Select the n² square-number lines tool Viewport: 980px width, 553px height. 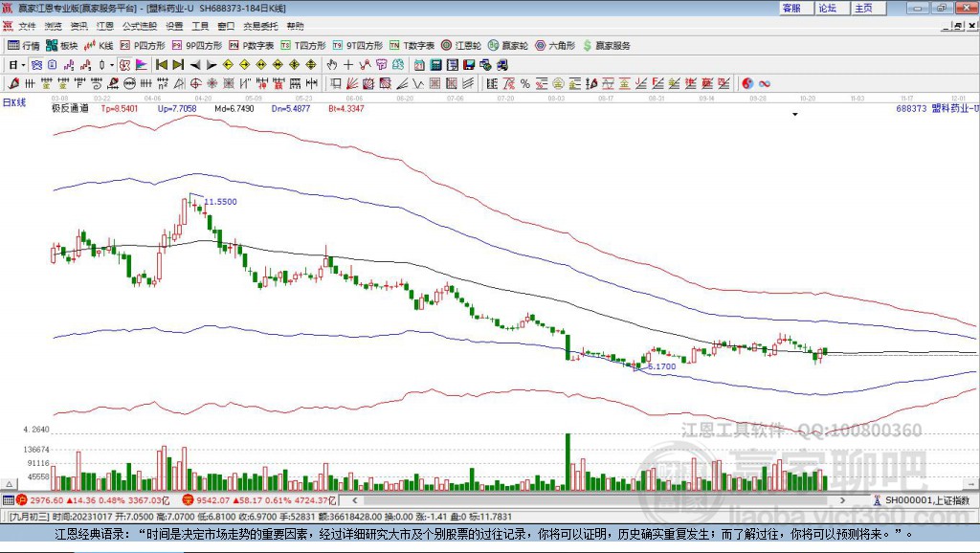coord(163,84)
